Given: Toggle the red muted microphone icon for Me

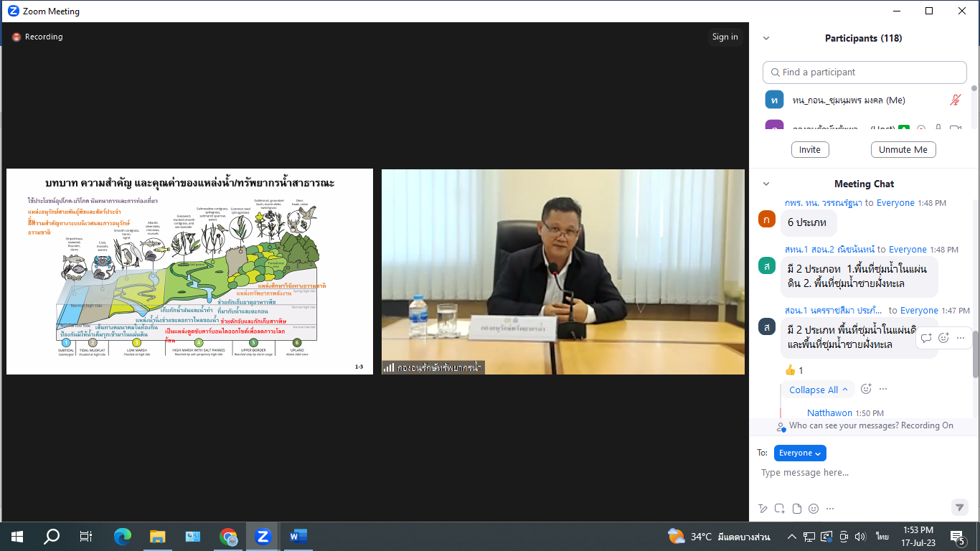Looking at the screenshot, I should click(955, 100).
